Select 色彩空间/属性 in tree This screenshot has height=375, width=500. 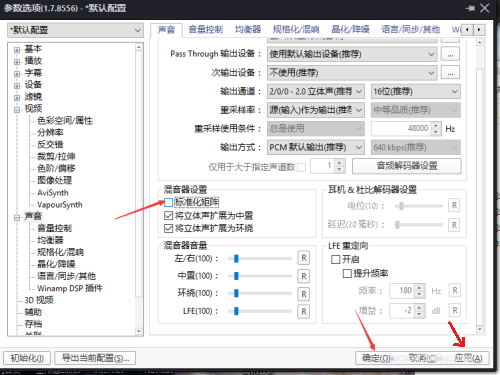(x=65, y=120)
